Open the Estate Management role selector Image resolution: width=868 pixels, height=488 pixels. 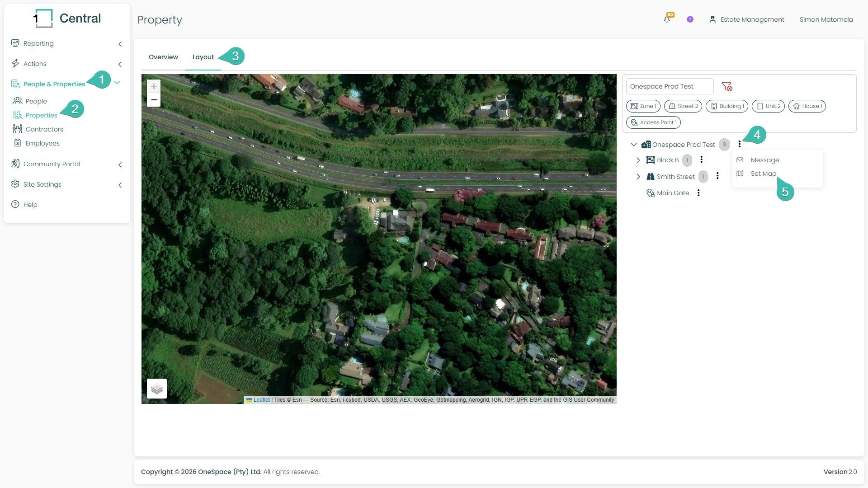point(746,19)
